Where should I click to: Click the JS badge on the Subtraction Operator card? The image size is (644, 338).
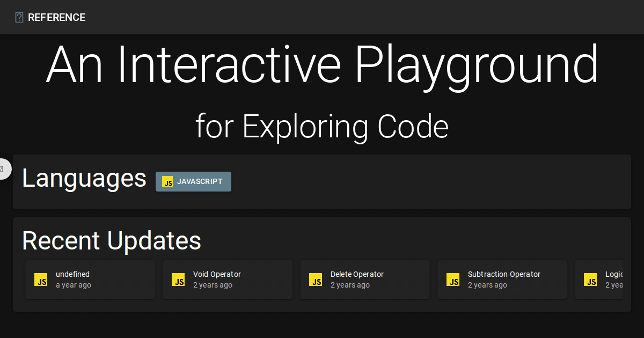[453, 280]
